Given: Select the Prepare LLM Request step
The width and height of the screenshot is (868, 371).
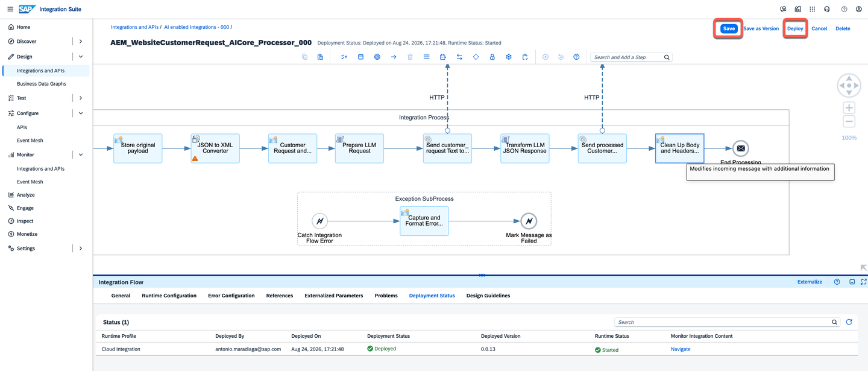Looking at the screenshot, I should click(x=359, y=148).
